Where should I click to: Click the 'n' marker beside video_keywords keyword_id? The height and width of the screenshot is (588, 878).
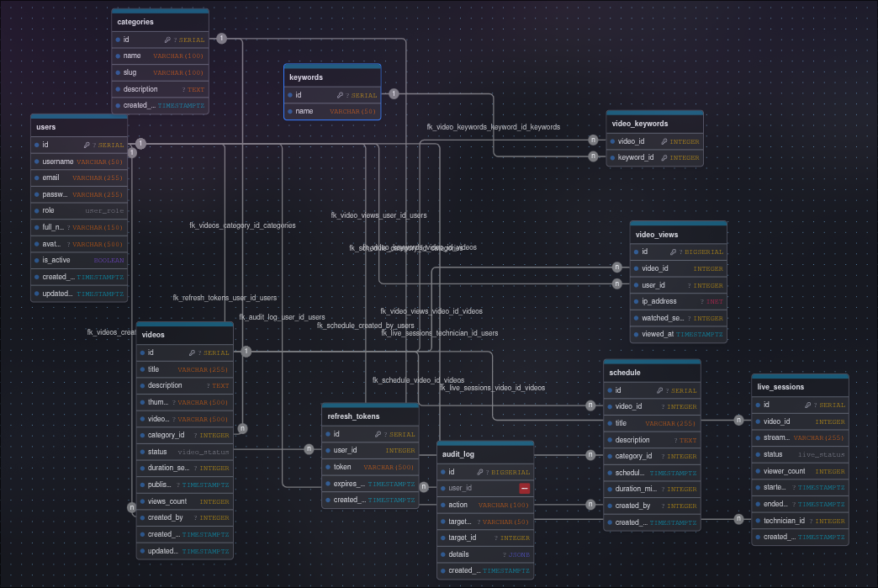pyautogui.click(x=594, y=156)
